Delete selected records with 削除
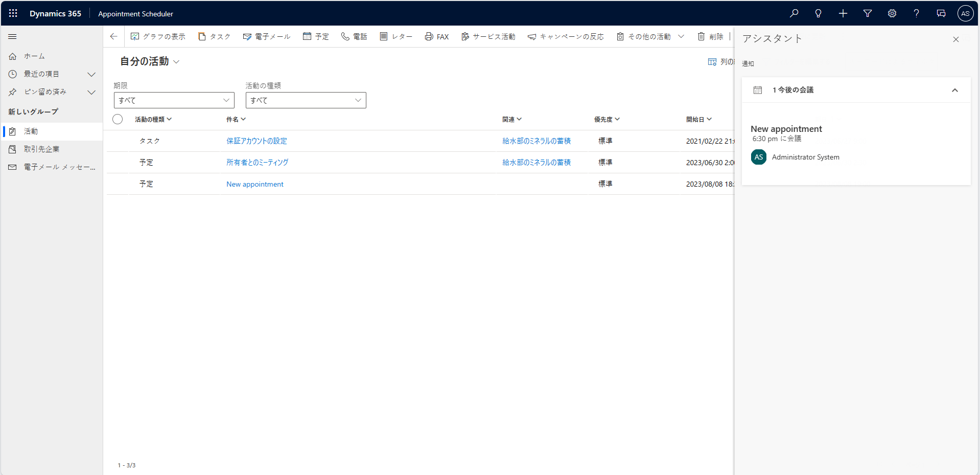The width and height of the screenshot is (980, 475). (711, 36)
